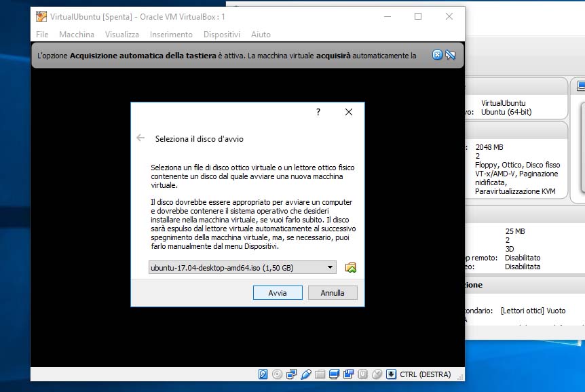Click '2048 MB' memory value in Manager window
Image resolution: width=585 pixels, height=392 pixels.
click(489, 147)
